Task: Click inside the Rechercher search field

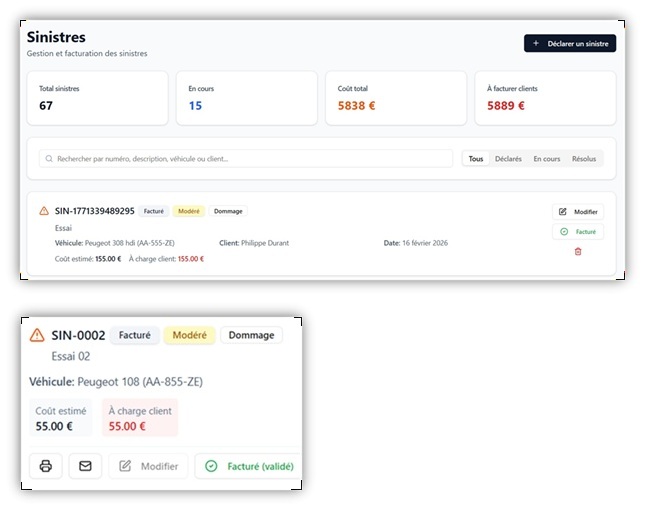Action: [x=246, y=159]
